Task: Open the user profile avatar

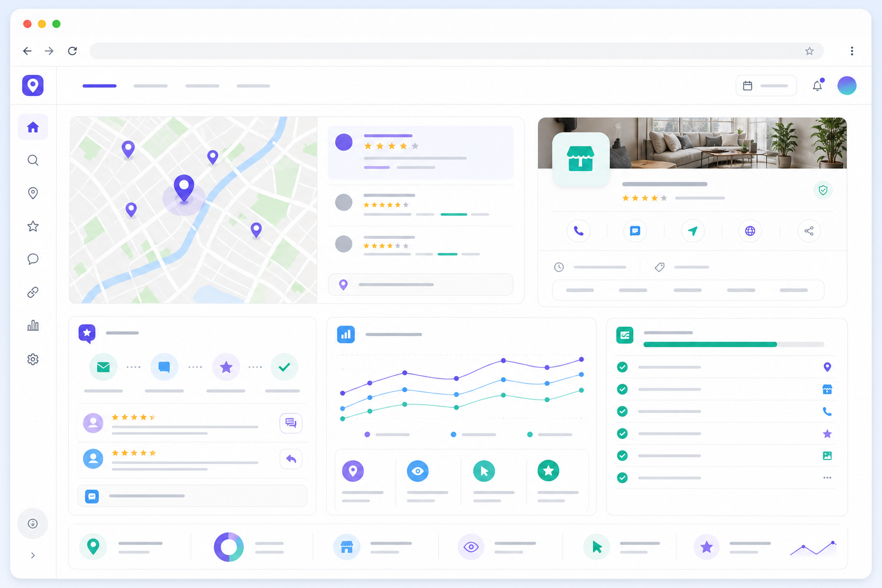Action: 847,86
